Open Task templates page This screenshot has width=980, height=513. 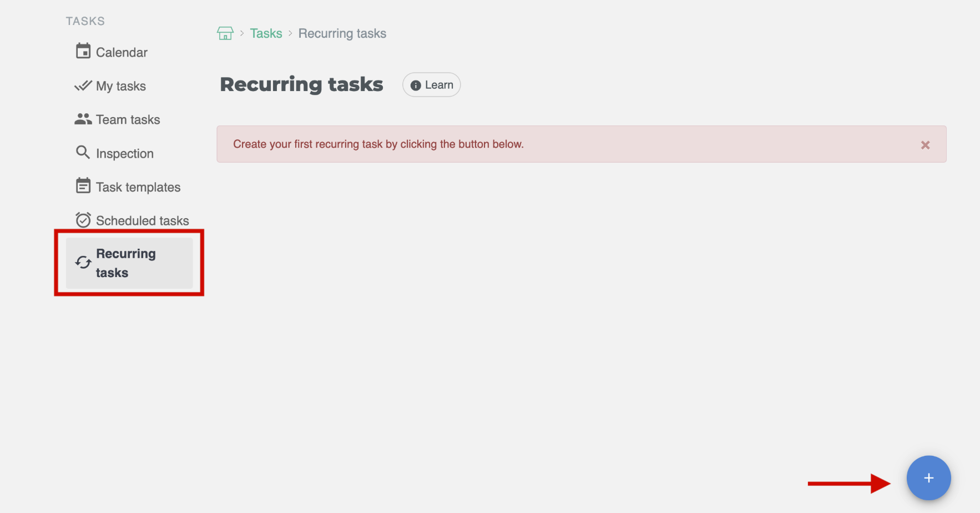point(138,187)
